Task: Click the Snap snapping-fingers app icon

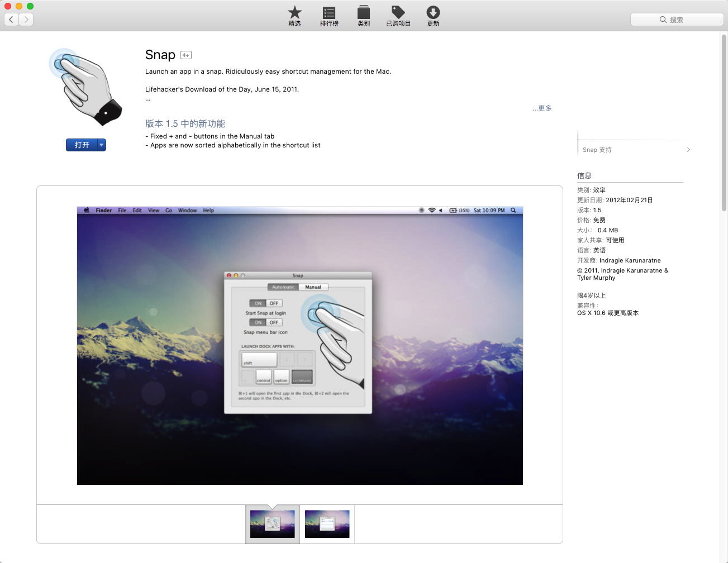Action: click(x=85, y=87)
